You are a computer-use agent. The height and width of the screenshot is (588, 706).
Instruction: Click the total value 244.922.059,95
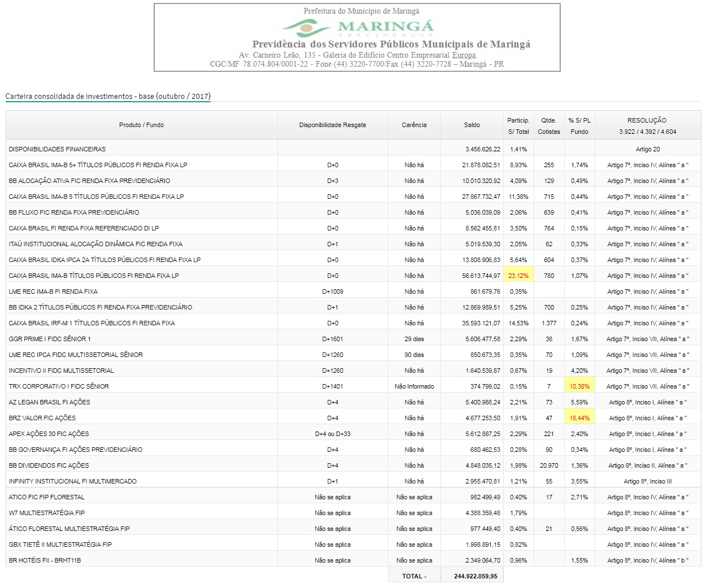click(x=476, y=576)
